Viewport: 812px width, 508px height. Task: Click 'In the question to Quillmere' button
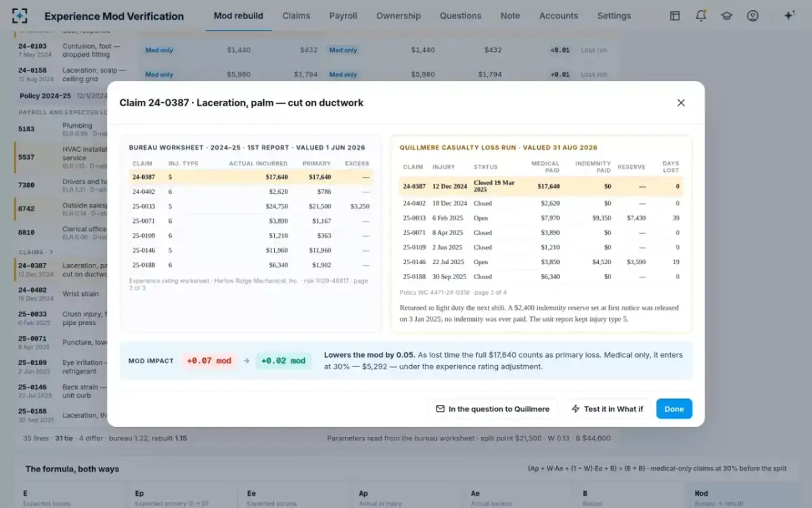click(x=493, y=409)
